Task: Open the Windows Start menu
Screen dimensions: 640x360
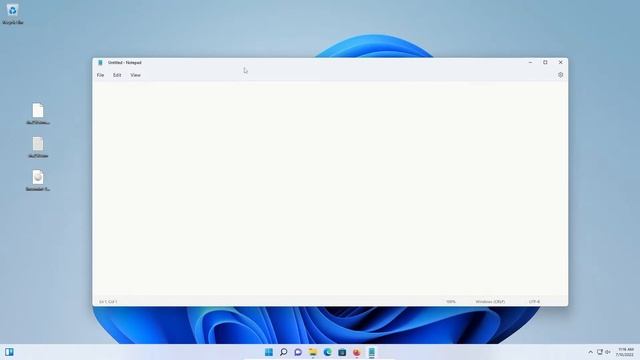Action: click(x=269, y=352)
